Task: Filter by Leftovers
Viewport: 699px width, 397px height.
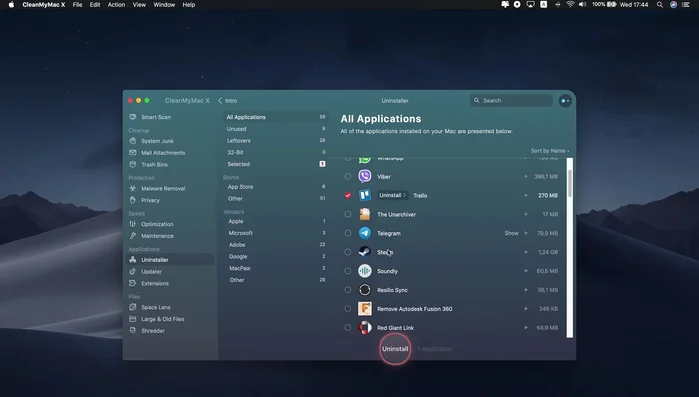Action: pyautogui.click(x=275, y=140)
